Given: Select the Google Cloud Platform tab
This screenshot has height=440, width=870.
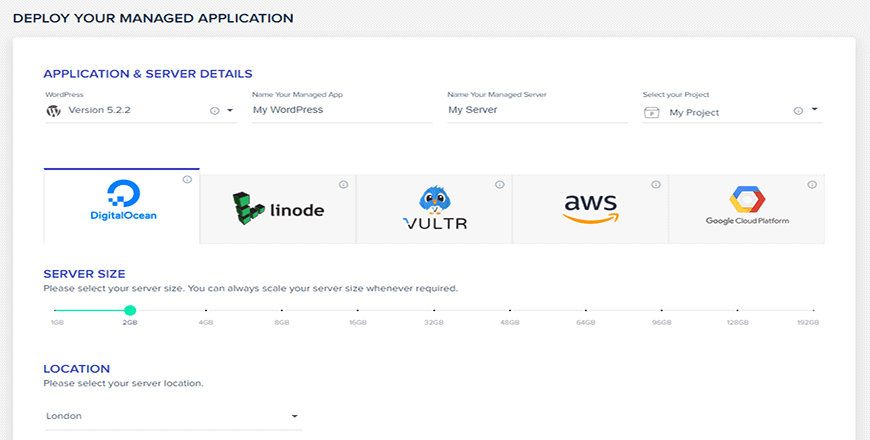Looking at the screenshot, I should coord(747,209).
